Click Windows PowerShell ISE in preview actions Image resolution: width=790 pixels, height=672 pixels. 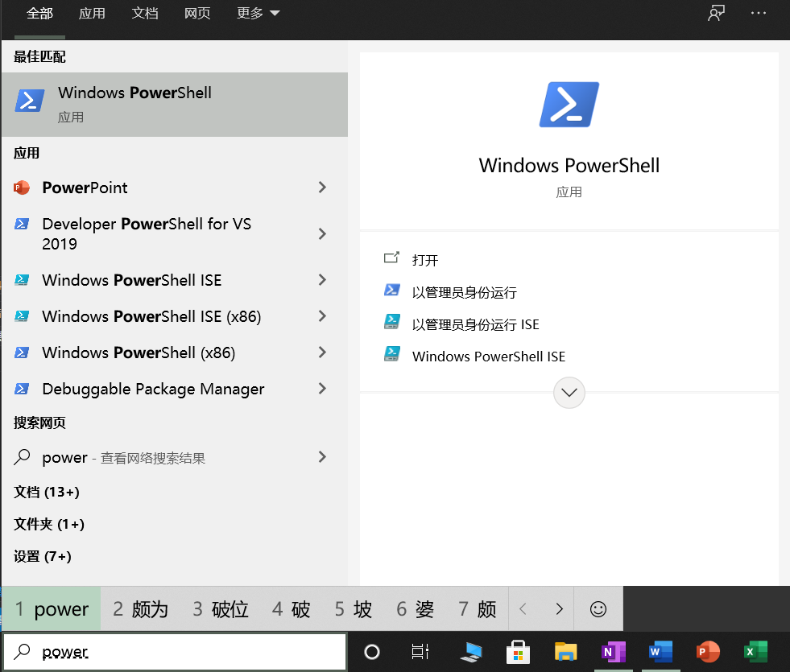pos(489,357)
